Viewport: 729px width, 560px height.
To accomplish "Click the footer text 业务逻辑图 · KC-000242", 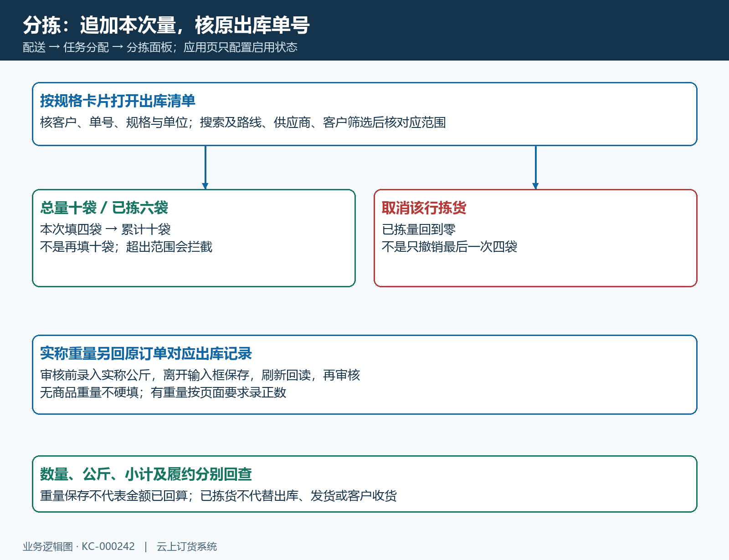I will pos(79,546).
